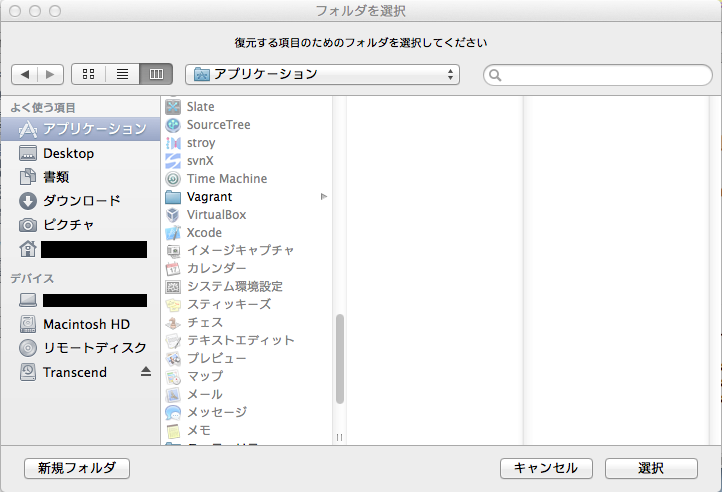Select アプリケーション in the sidebar
Screen dimensions: 722x492
(x=81, y=129)
